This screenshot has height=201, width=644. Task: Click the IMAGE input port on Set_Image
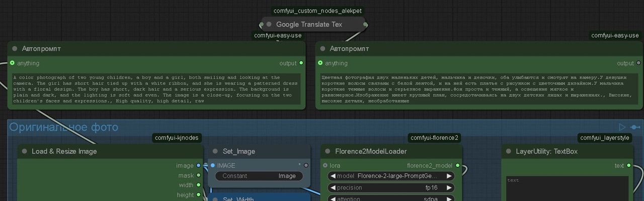click(x=213, y=165)
